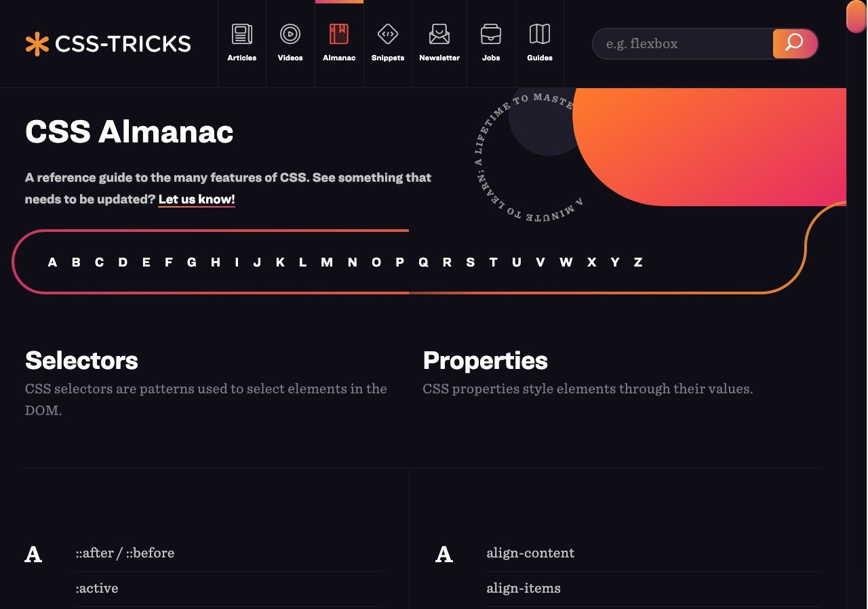Click the page scrollbar thumb
The height and width of the screenshot is (609, 868).
click(x=856, y=16)
